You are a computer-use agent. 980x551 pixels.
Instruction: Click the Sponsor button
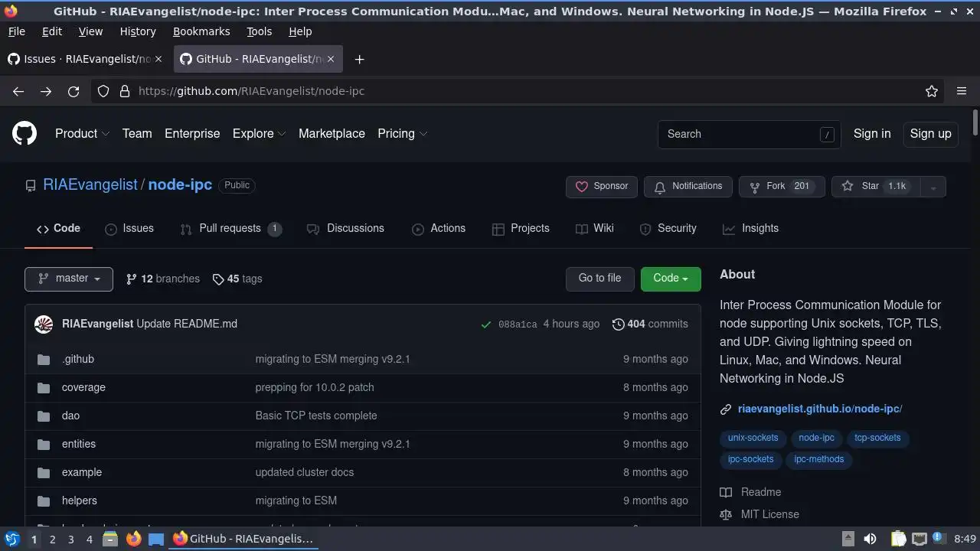pos(602,187)
